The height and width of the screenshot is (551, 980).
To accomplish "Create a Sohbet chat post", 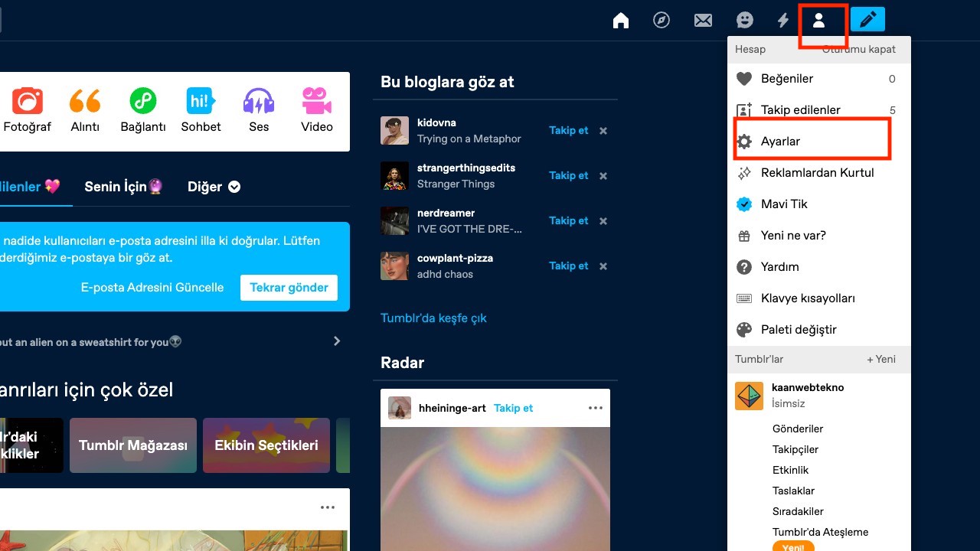I will tap(201, 111).
